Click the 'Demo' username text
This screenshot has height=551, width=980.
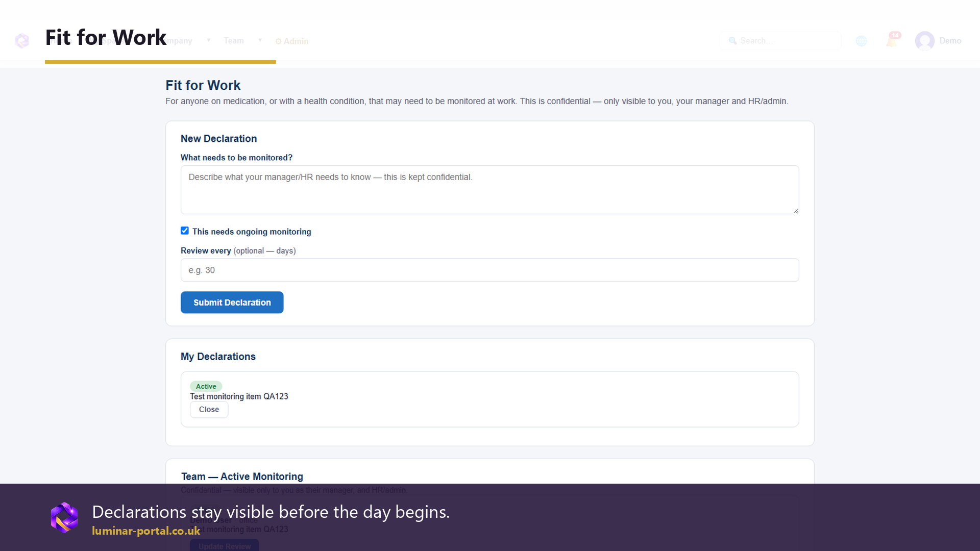point(950,41)
